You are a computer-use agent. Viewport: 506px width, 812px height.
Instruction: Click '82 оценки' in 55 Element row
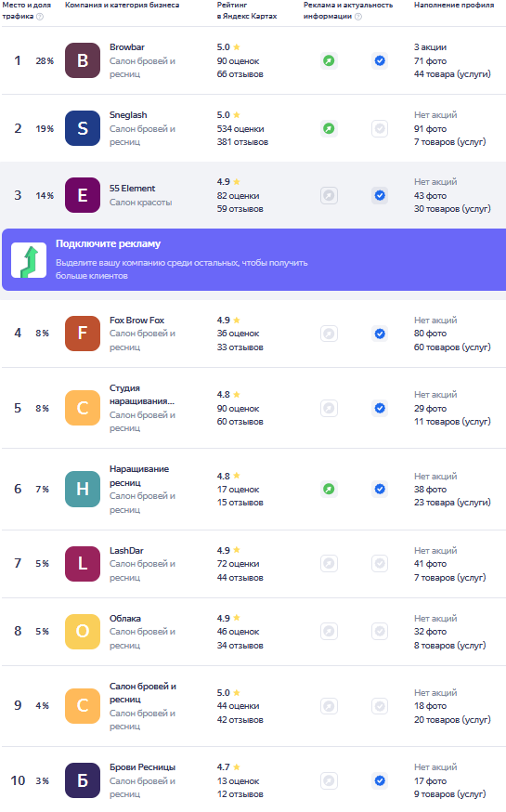[238, 196]
